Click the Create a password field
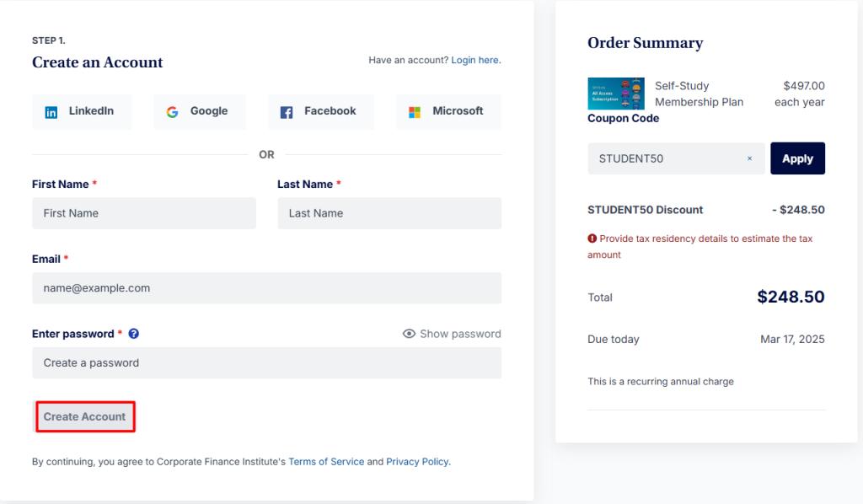The image size is (863, 504). (x=266, y=363)
